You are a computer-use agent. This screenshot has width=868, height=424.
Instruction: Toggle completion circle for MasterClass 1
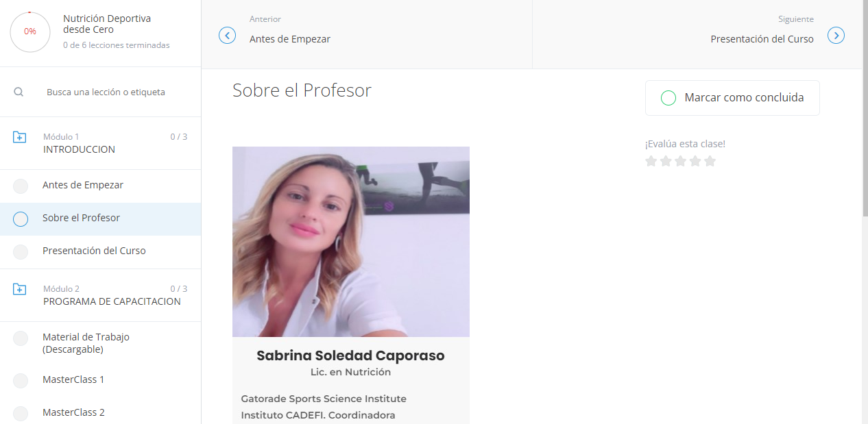[x=21, y=381]
